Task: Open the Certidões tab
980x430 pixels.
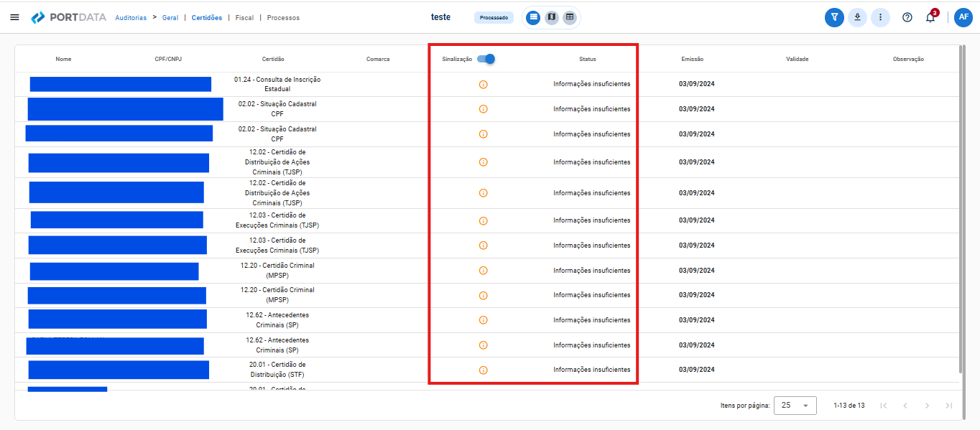Action: (x=207, y=17)
